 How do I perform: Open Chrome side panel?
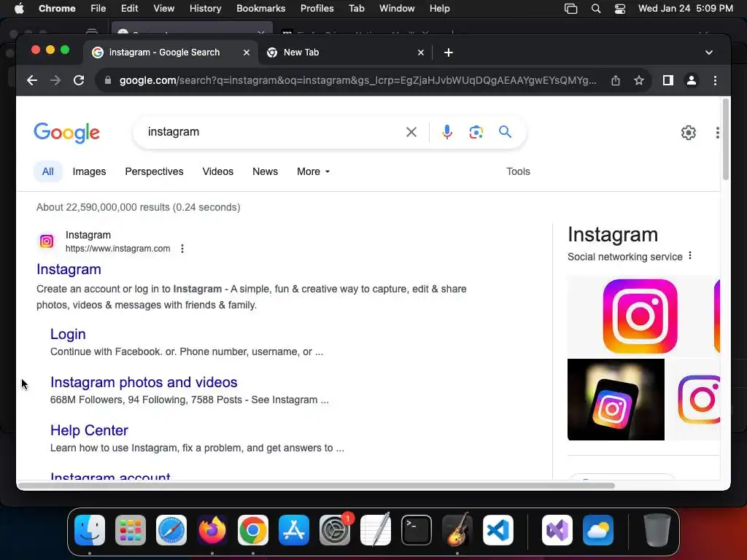click(x=668, y=80)
